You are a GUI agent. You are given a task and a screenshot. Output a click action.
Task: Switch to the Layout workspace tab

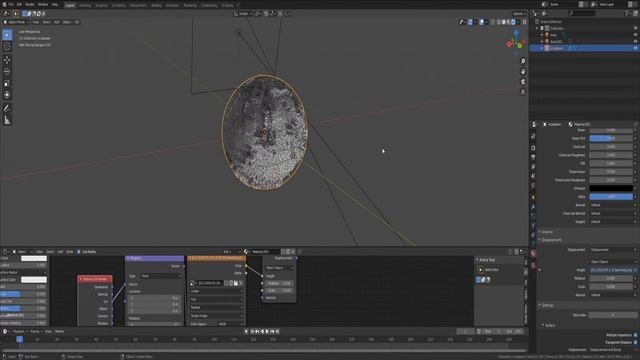[70, 5]
